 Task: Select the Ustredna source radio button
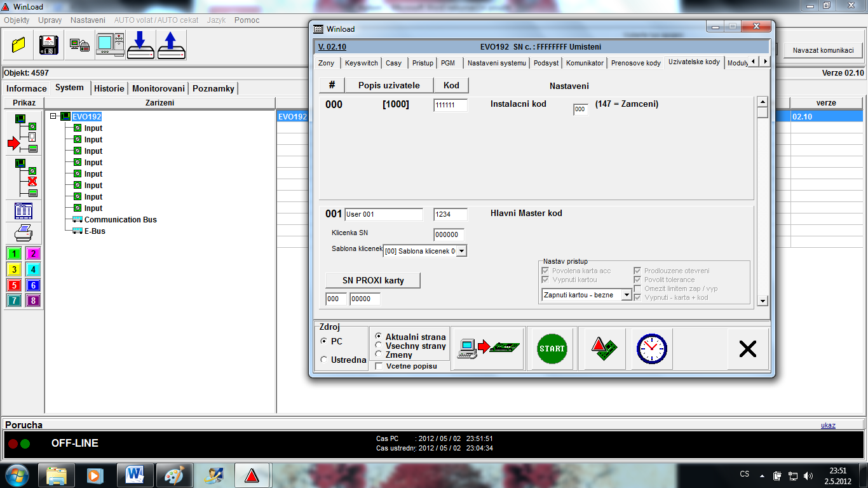[x=324, y=360]
